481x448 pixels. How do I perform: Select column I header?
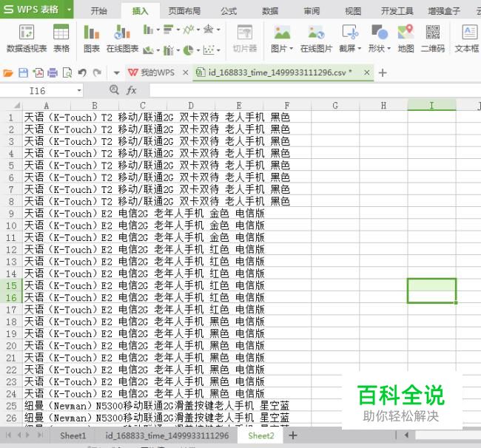(431, 106)
